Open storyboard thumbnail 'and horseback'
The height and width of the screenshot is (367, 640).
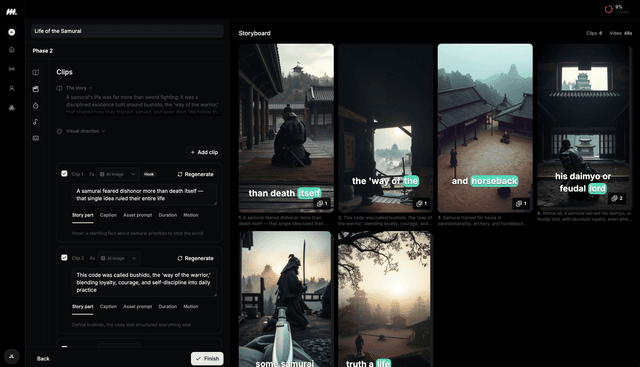click(x=485, y=128)
